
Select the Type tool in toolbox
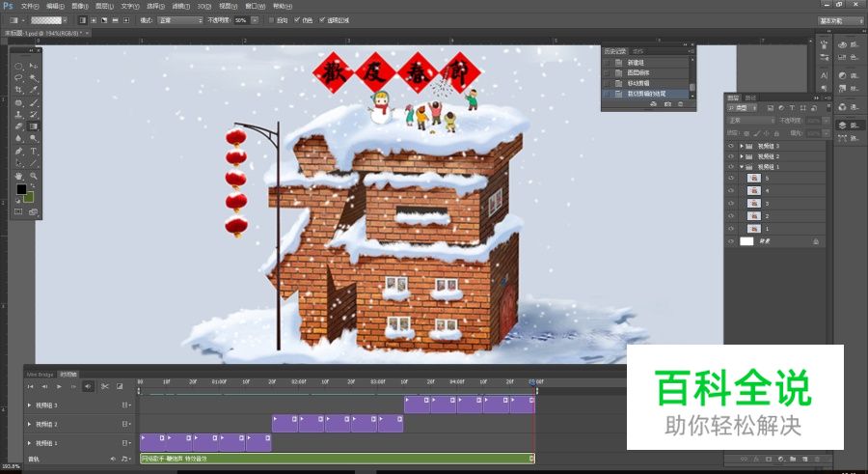pos(34,151)
